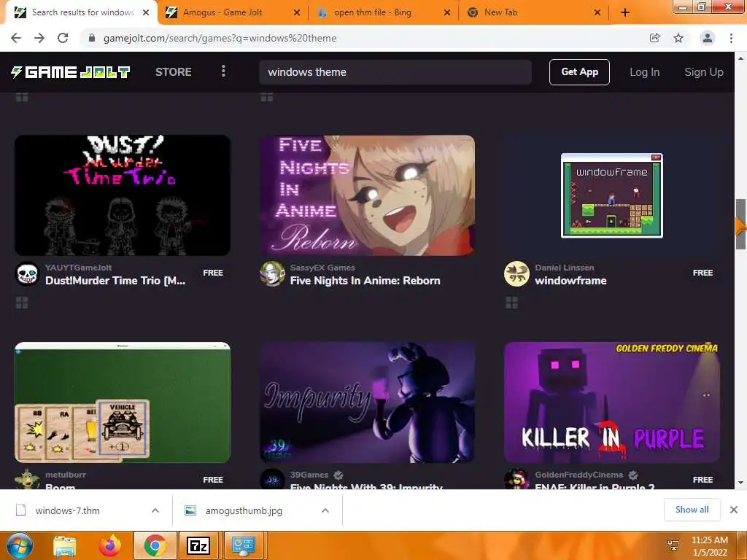Reload the current page
This screenshot has width=747, height=560.
[x=63, y=38]
